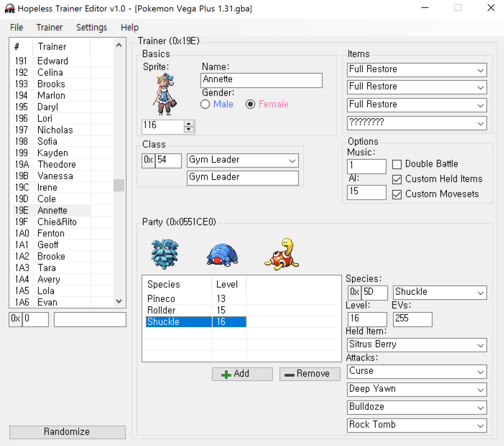Viewport: 504px width, 446px height.
Task: Click Annette's trainer sprite image
Action: point(165,94)
